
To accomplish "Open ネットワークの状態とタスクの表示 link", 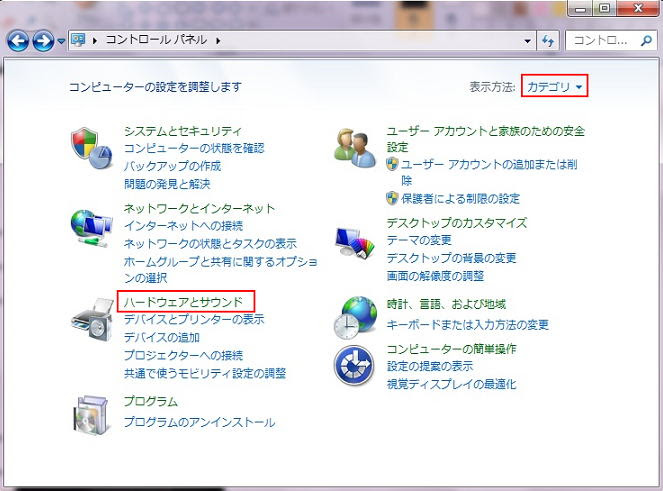I will pyautogui.click(x=210, y=244).
